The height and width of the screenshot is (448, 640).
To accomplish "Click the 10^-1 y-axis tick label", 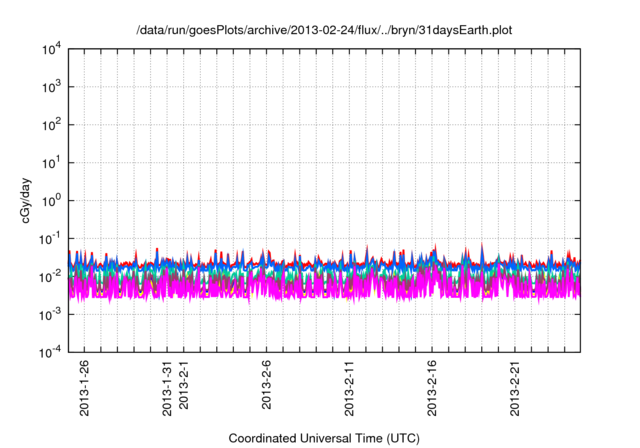I will tap(50, 239).
